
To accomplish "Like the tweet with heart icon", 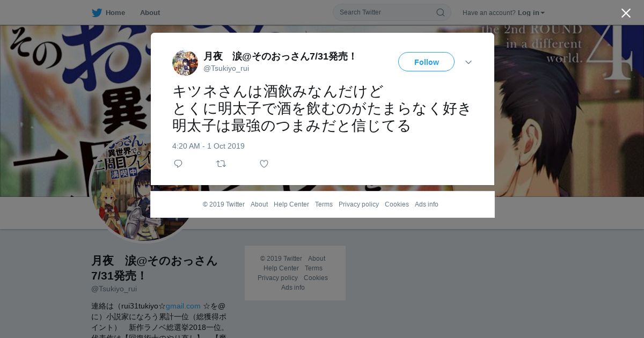I will tap(264, 164).
